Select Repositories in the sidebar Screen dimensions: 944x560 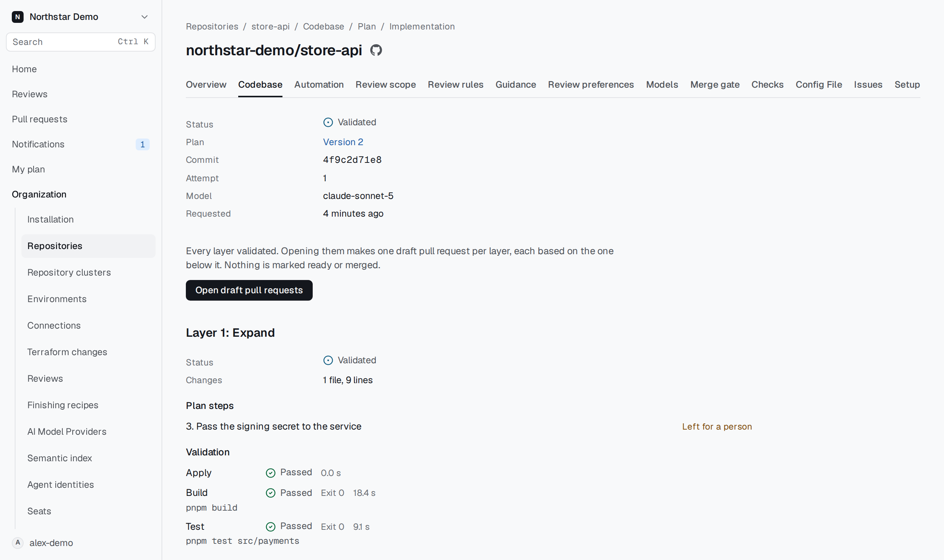[88, 246]
